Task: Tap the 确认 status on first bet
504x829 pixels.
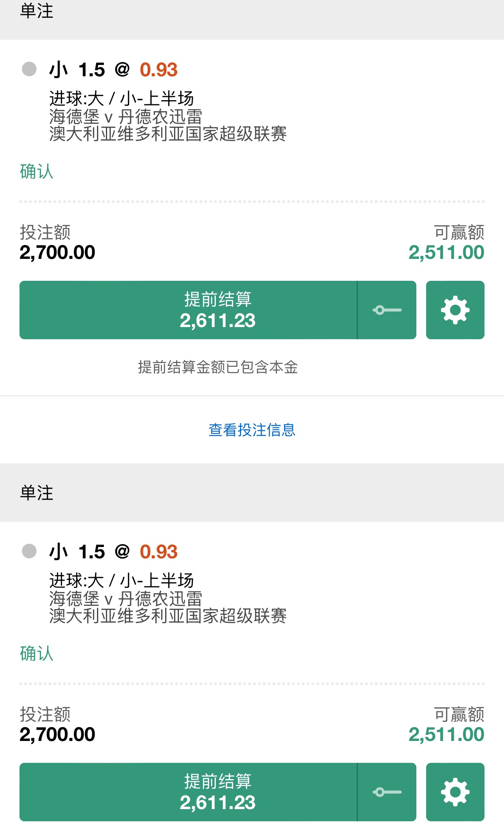Action: click(x=37, y=171)
